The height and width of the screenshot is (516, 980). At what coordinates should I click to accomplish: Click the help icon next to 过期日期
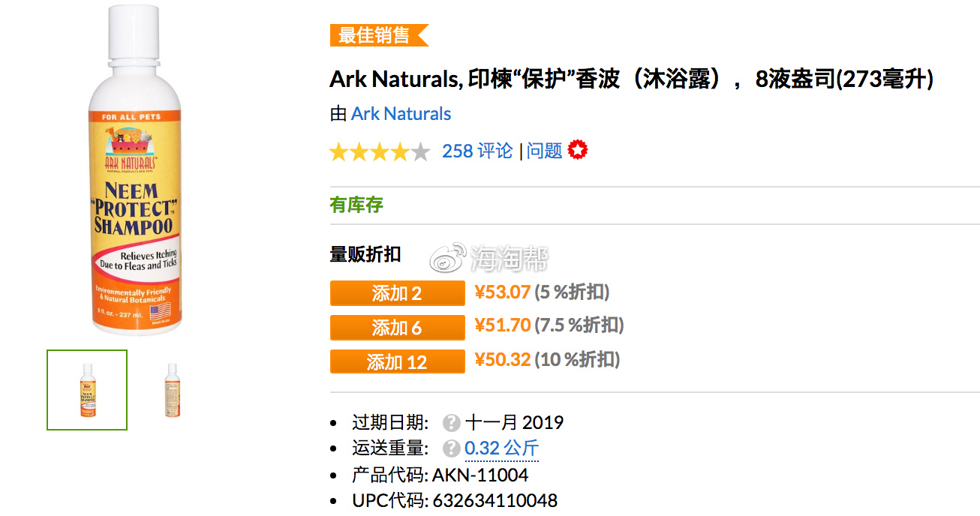click(451, 422)
